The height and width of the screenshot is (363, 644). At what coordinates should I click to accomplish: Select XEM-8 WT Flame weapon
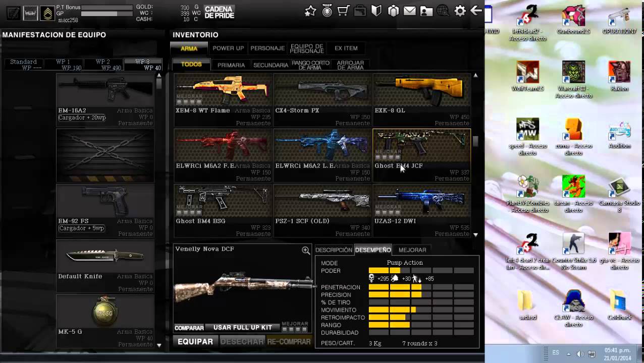pyautogui.click(x=223, y=100)
